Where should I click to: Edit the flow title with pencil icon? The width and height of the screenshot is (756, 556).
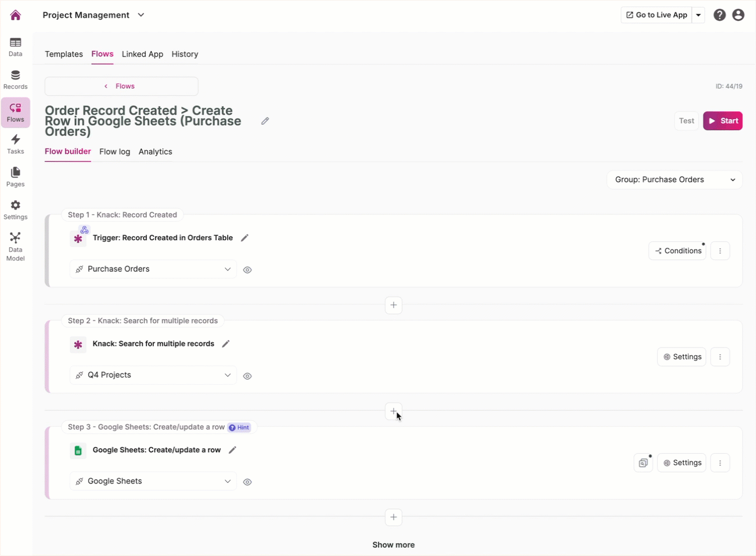(x=265, y=121)
